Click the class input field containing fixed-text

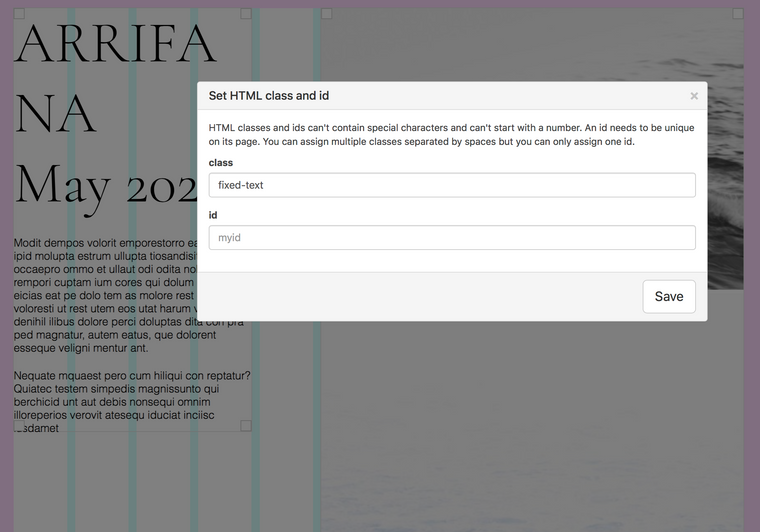[x=452, y=185]
